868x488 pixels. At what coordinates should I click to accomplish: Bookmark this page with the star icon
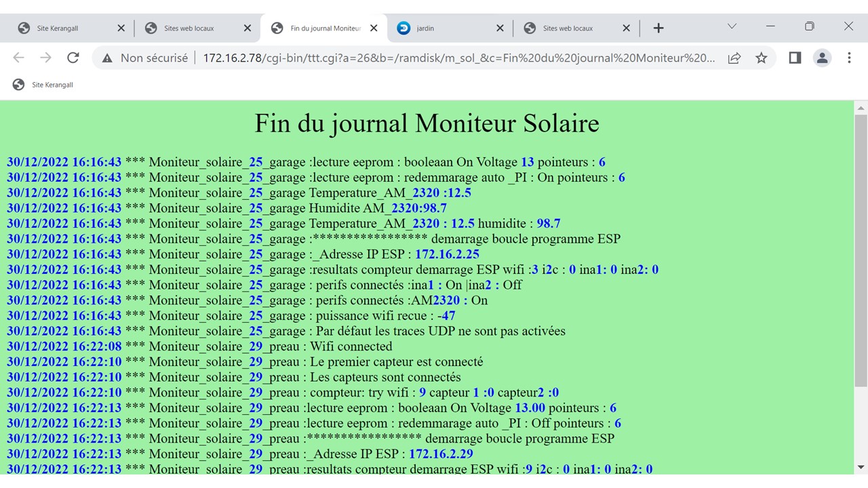tap(762, 58)
